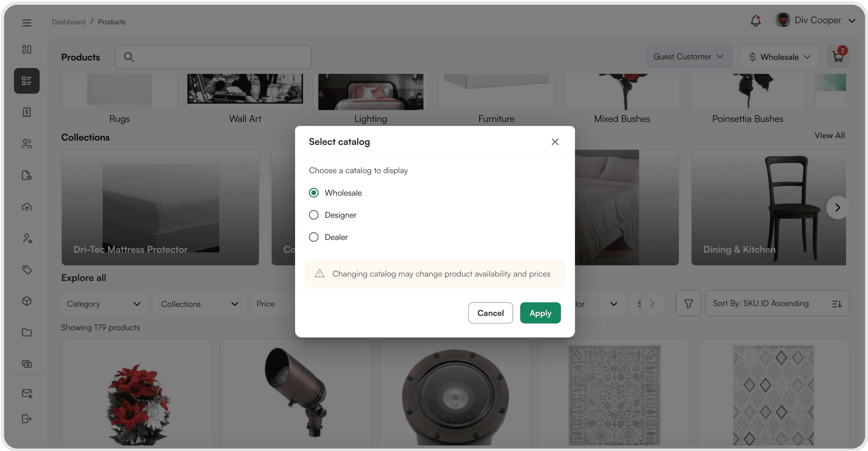Open the Dashboard grid icon in the sidebar
Screen dimensions: 868x451
click(x=26, y=49)
